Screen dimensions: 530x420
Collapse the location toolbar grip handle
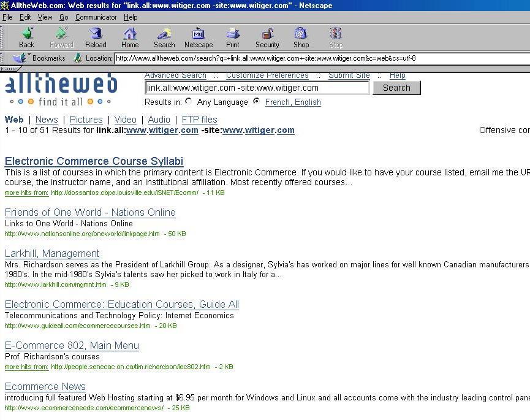click(2, 58)
